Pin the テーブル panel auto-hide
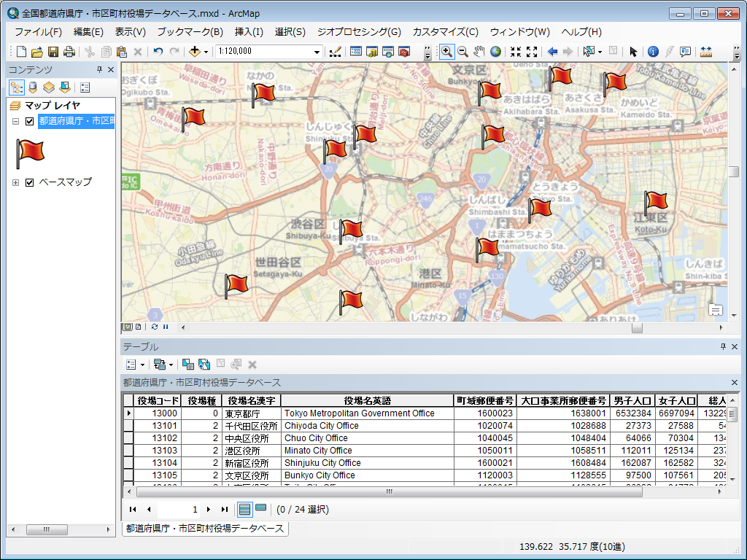The width and height of the screenshot is (747, 560). coord(723,346)
